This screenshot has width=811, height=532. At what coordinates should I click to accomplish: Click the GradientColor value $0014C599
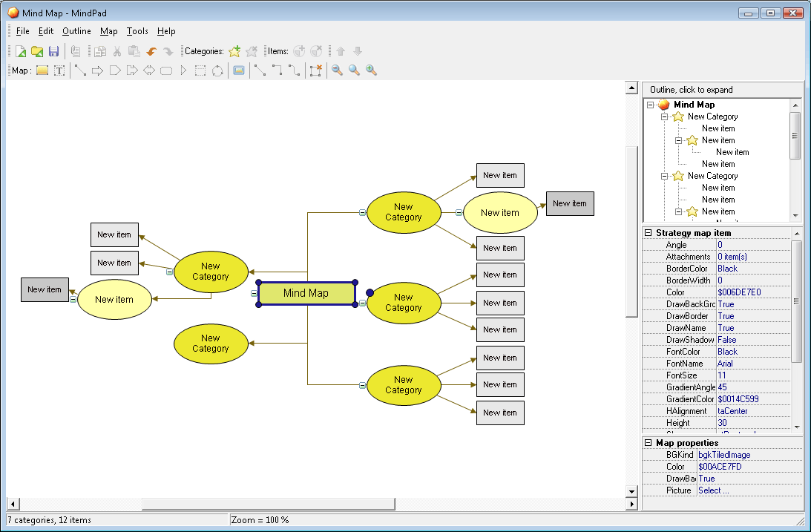(x=738, y=399)
